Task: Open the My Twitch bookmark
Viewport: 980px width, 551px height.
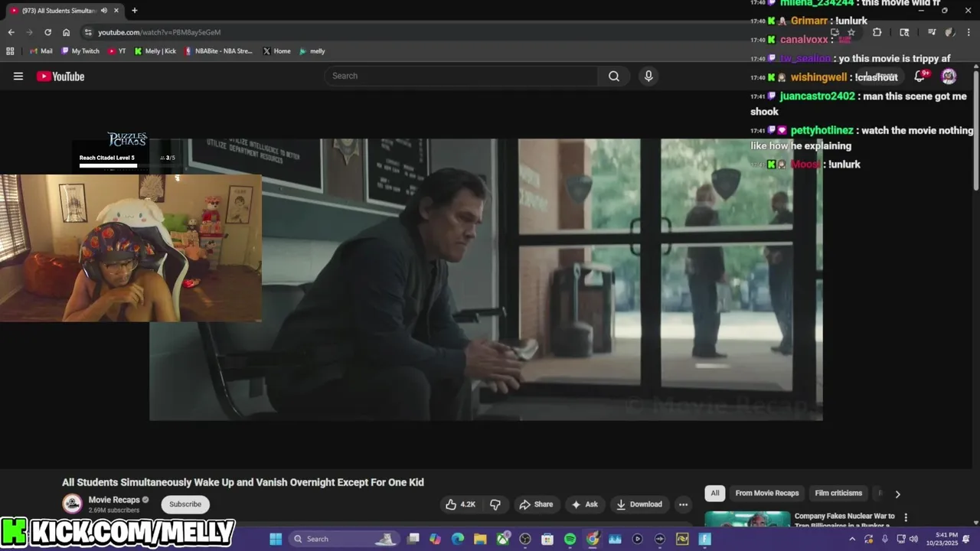Action: click(80, 51)
